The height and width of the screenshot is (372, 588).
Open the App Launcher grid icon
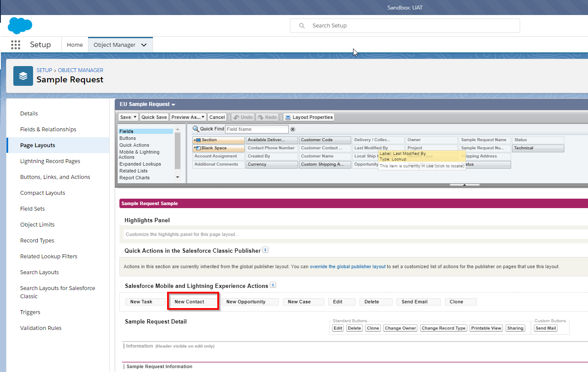(15, 45)
